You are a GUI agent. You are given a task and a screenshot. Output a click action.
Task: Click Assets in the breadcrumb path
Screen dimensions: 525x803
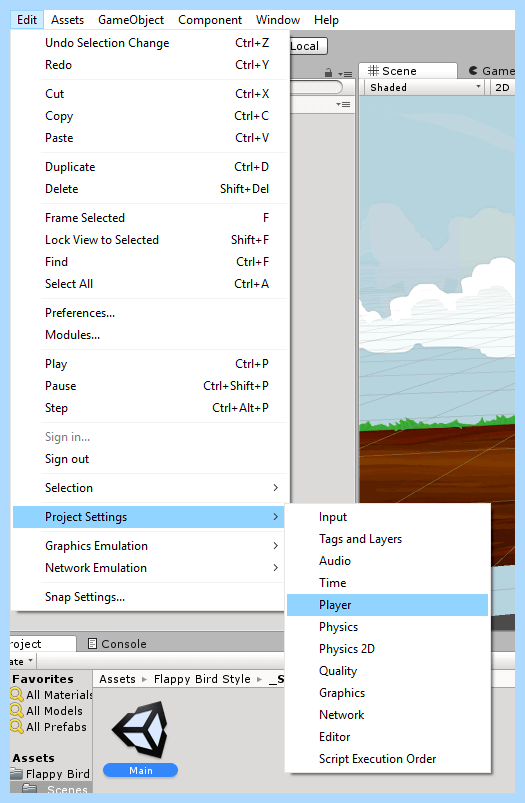pos(117,679)
